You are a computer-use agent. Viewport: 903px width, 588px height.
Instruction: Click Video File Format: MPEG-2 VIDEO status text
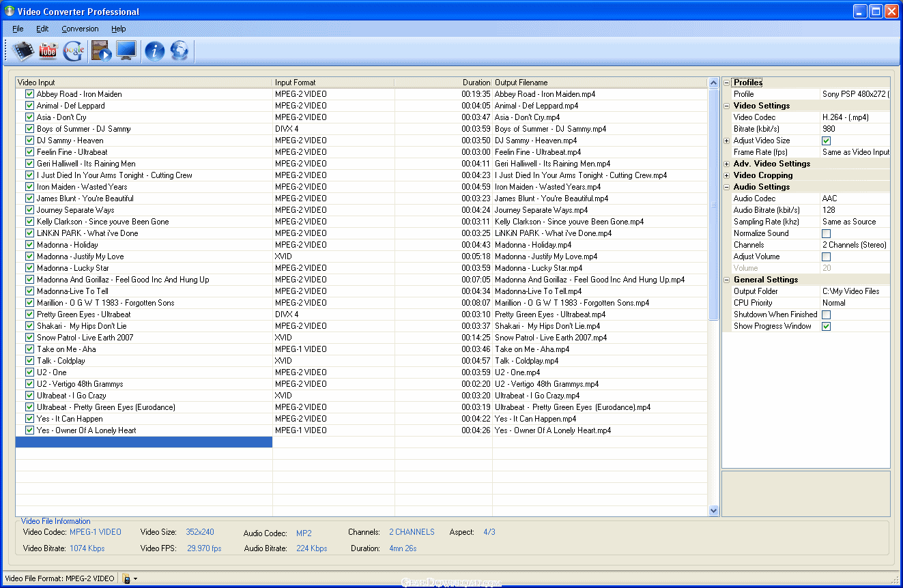[x=60, y=578]
